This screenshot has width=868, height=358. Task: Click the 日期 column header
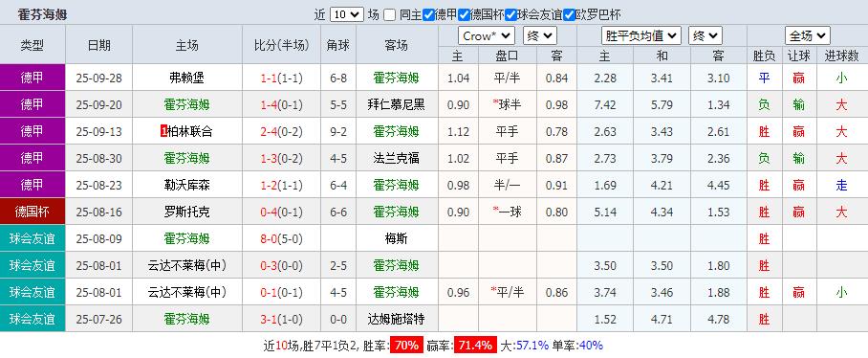98,44
